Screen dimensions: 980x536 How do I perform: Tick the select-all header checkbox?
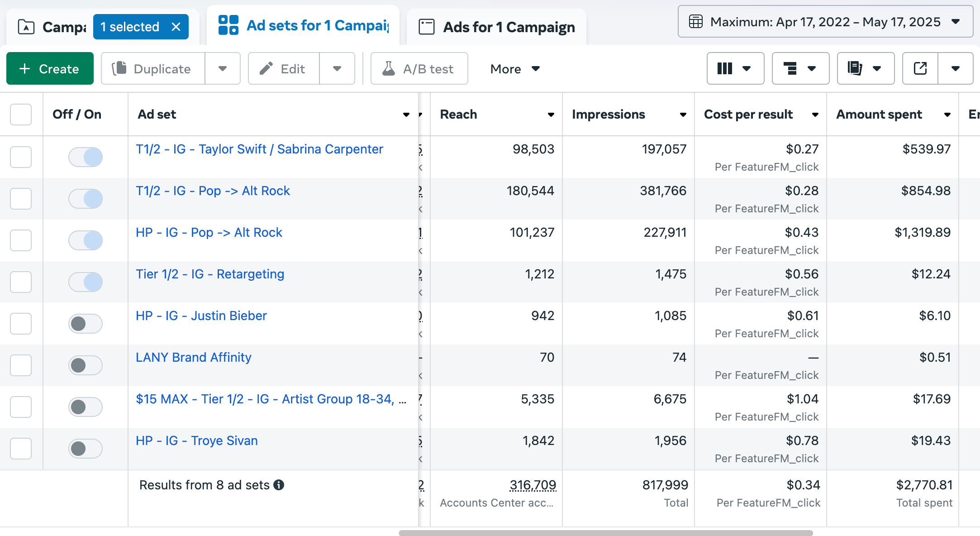pos(21,115)
